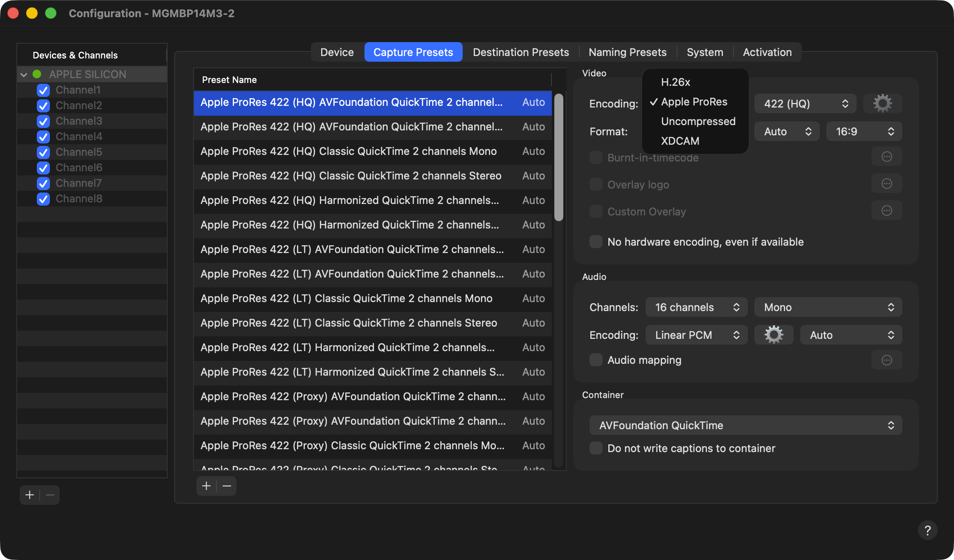The image size is (954, 560).
Task: Open the AVFoundation QuickTime container dropdown
Action: 745,426
